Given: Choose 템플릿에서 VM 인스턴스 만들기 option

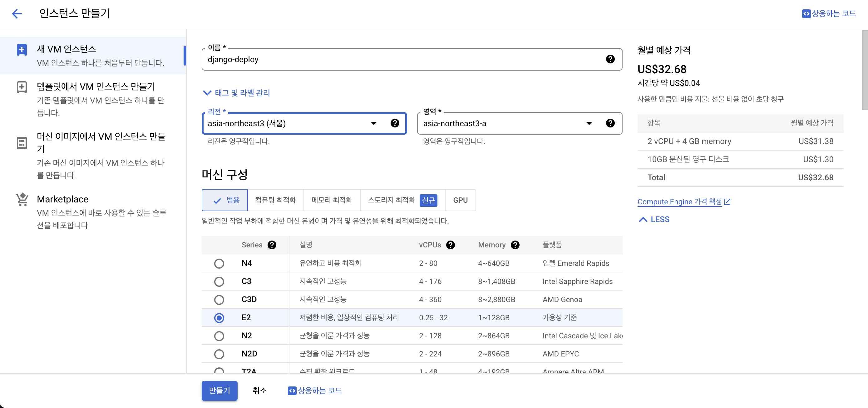Looking at the screenshot, I should point(93,99).
